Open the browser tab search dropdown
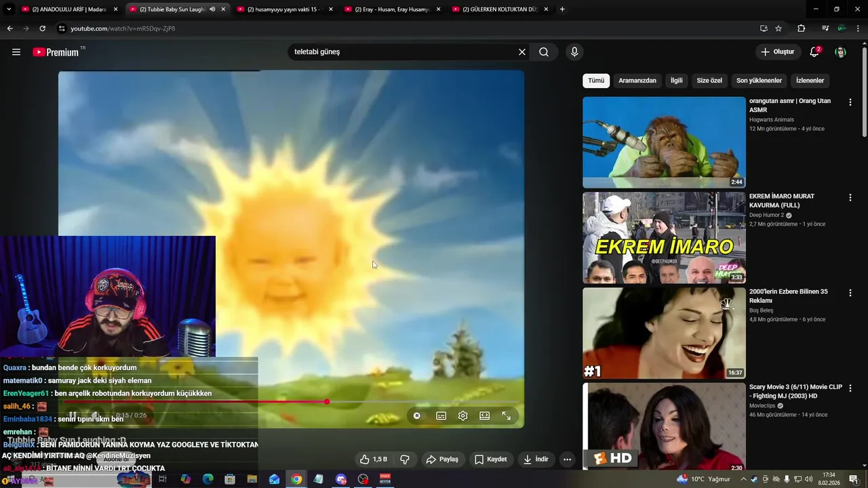Viewport: 868px width, 488px height. click(x=9, y=9)
